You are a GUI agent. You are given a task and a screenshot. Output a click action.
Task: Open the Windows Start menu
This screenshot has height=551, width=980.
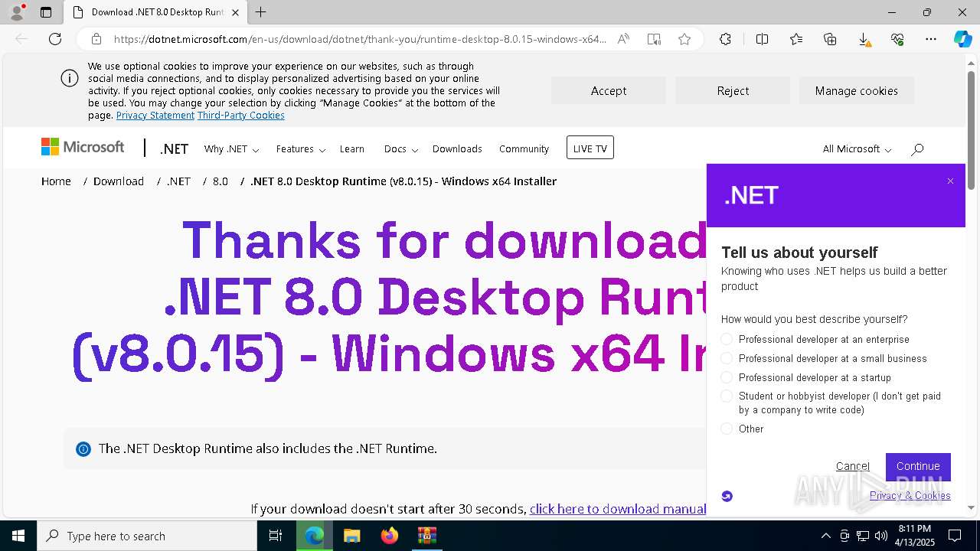(x=18, y=536)
